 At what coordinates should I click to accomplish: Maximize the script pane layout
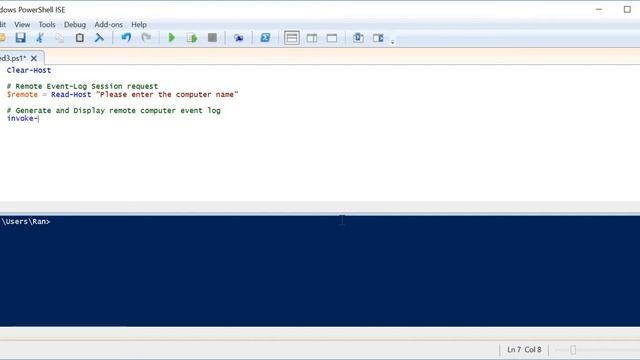tap(332, 38)
